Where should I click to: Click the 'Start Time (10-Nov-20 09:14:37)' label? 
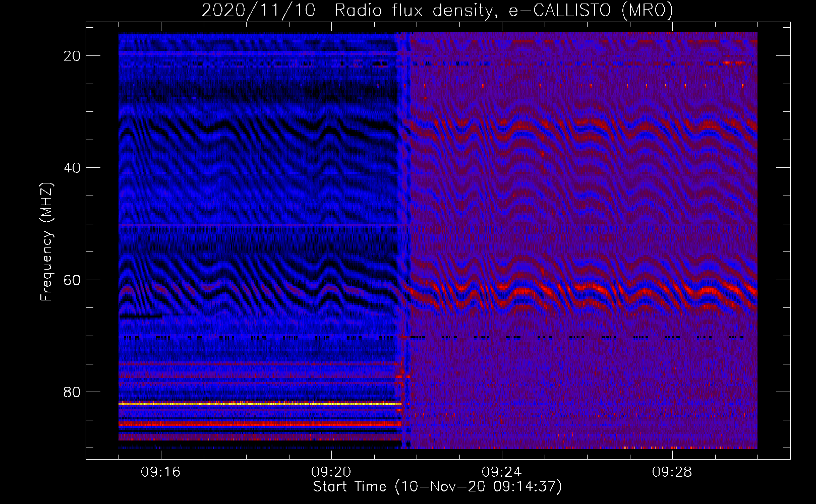point(437,487)
